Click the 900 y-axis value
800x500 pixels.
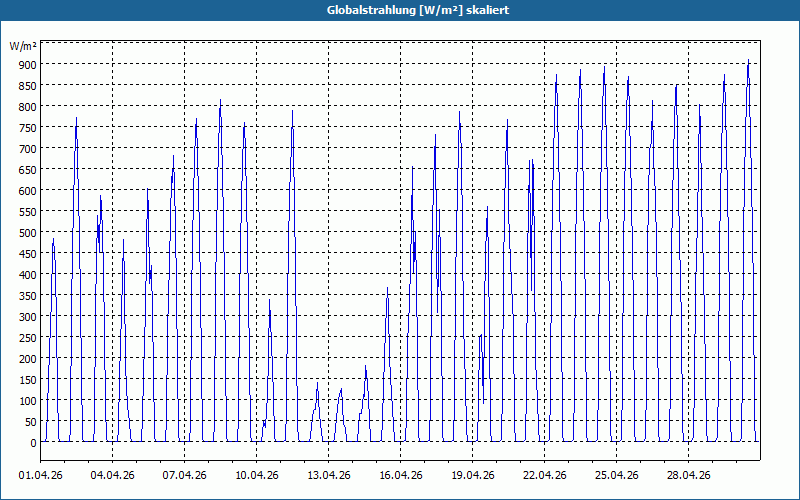click(28, 64)
